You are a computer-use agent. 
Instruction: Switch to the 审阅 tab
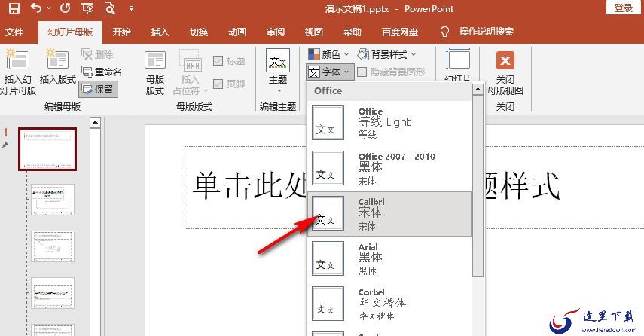coord(276,32)
